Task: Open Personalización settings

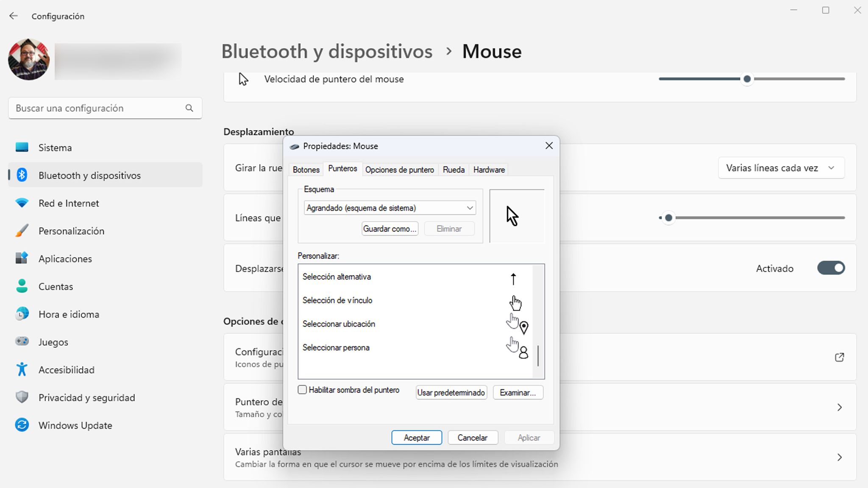Action: (x=71, y=231)
